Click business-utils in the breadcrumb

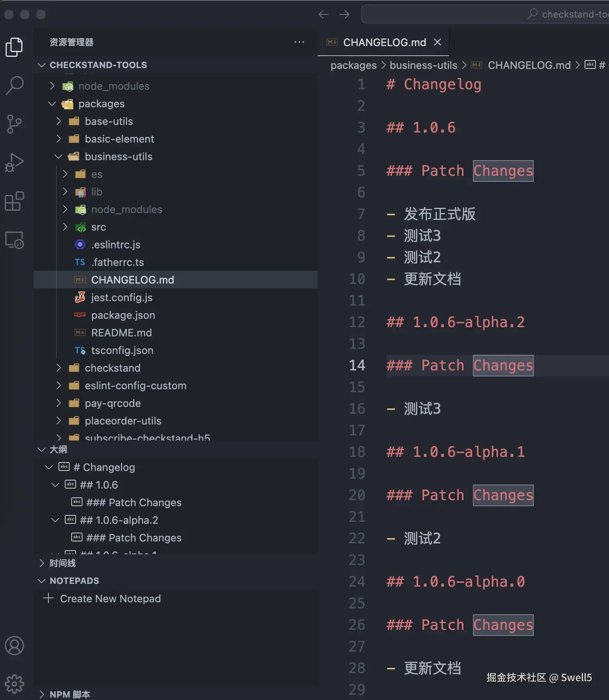(x=423, y=65)
